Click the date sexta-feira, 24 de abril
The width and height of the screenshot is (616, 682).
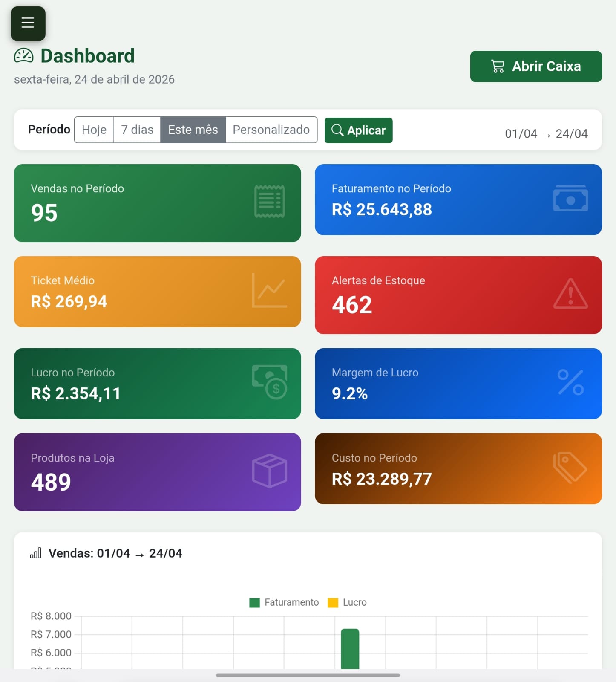pos(94,80)
